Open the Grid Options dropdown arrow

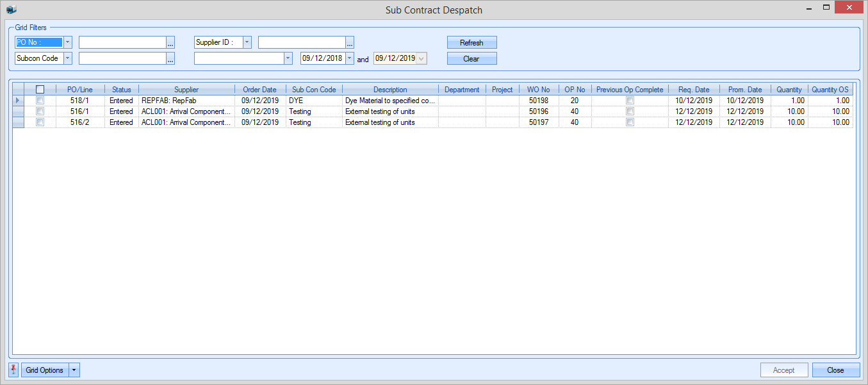pos(74,370)
